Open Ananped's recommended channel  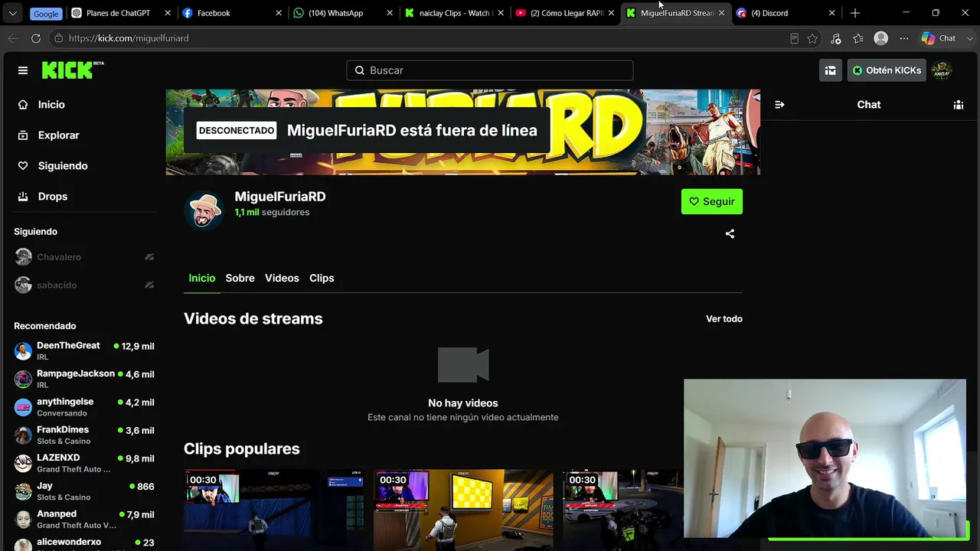84,520
